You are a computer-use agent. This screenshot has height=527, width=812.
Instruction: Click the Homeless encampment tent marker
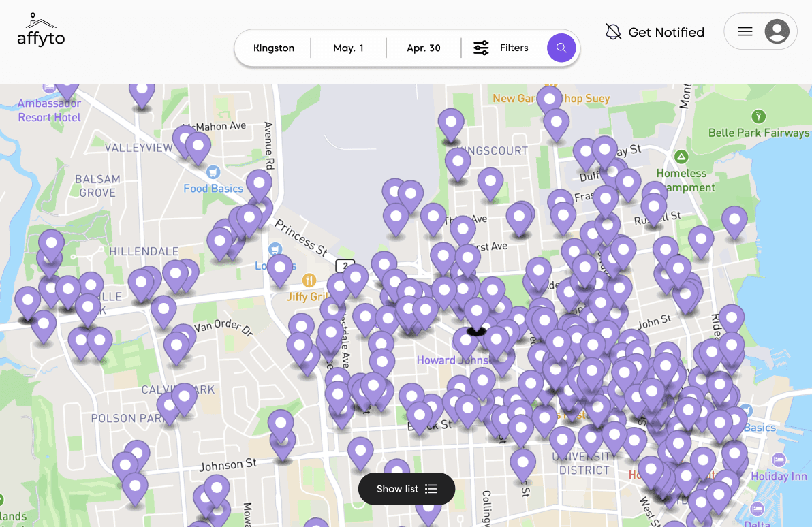coord(681,157)
